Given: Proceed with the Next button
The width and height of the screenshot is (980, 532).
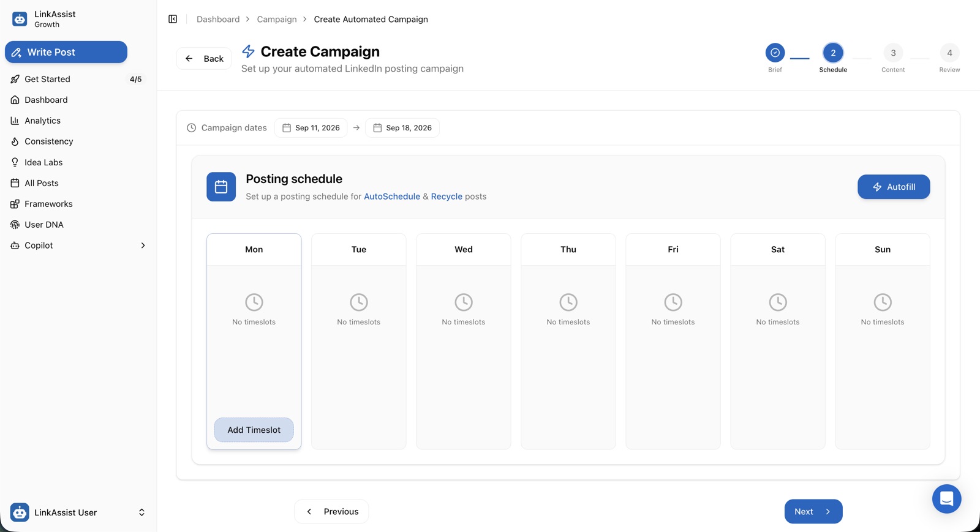Looking at the screenshot, I should [813, 512].
